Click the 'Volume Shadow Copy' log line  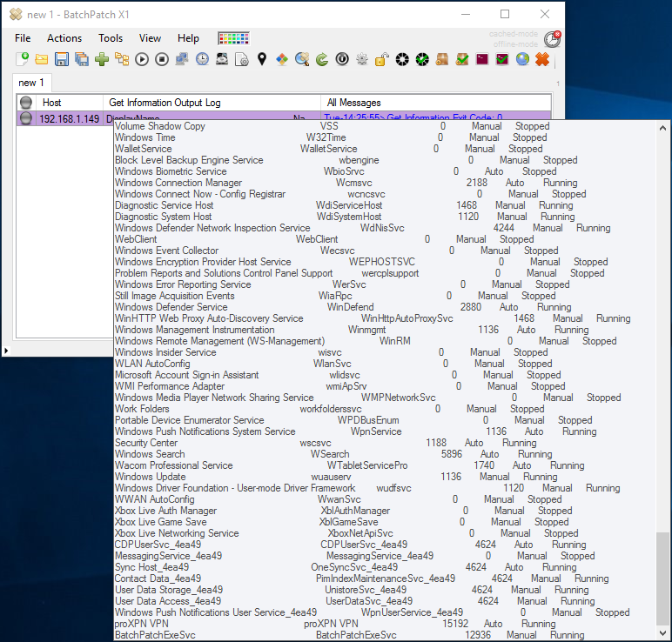pos(333,126)
